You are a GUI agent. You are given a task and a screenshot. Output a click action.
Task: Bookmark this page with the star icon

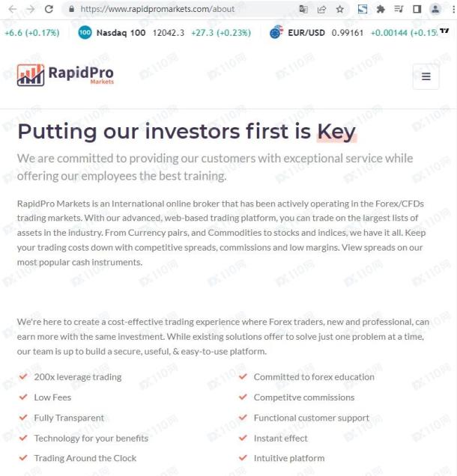pyautogui.click(x=339, y=10)
